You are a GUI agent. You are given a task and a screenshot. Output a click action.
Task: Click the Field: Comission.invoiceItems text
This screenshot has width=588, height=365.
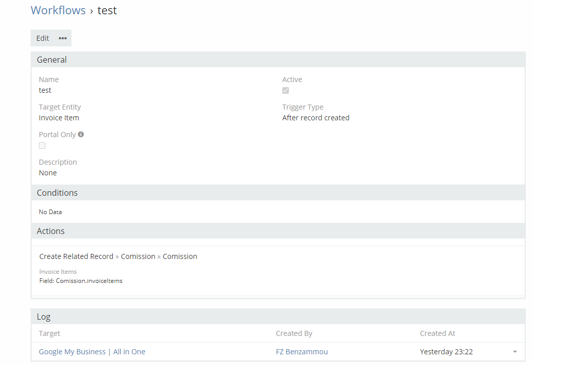tap(81, 281)
